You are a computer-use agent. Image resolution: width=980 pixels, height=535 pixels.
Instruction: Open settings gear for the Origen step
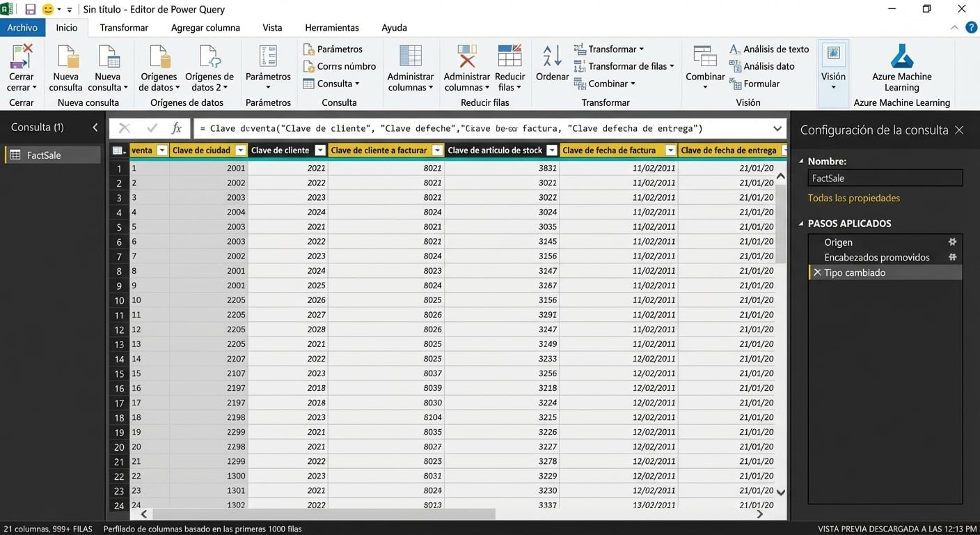(x=953, y=242)
